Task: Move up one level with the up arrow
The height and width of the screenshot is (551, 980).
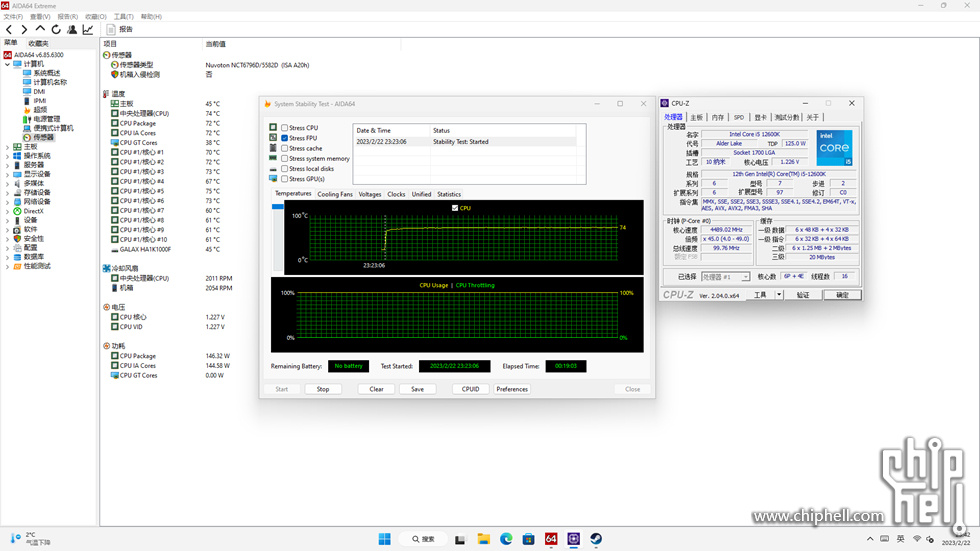Action: pos(40,29)
